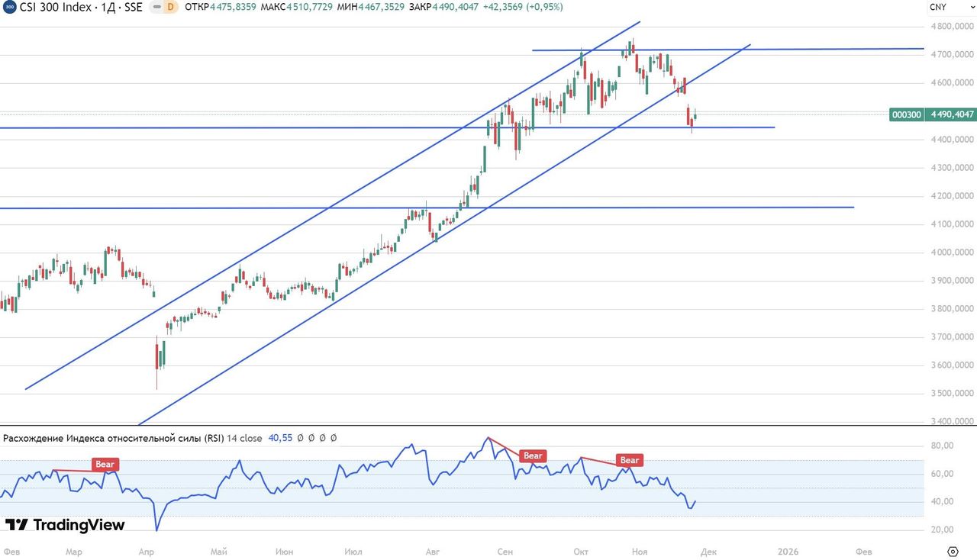The height and width of the screenshot is (560, 977).
Task: Click the orange D data-status badge
Action: [170, 7]
